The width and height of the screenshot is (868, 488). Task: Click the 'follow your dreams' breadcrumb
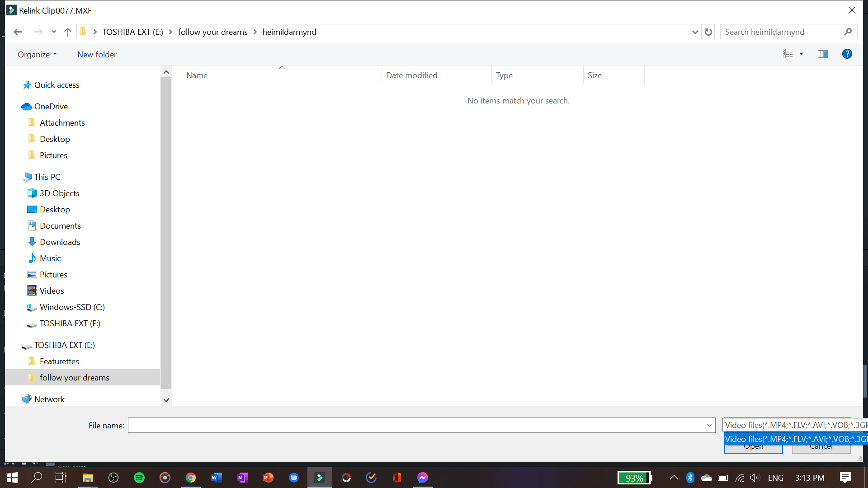point(212,32)
